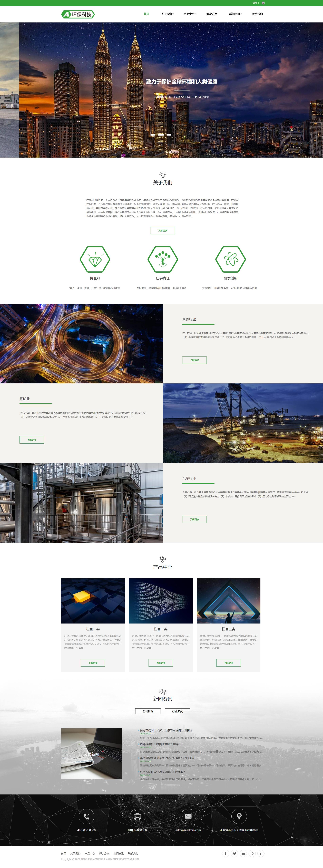
Task: Click 了解更多 on the 栏目一类 card
Action: coord(93,663)
